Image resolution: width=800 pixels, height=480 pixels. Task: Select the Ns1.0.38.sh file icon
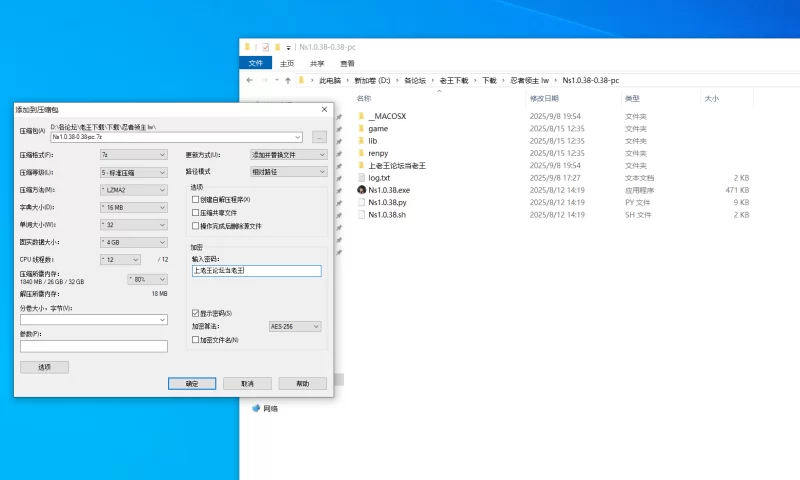tap(361, 215)
